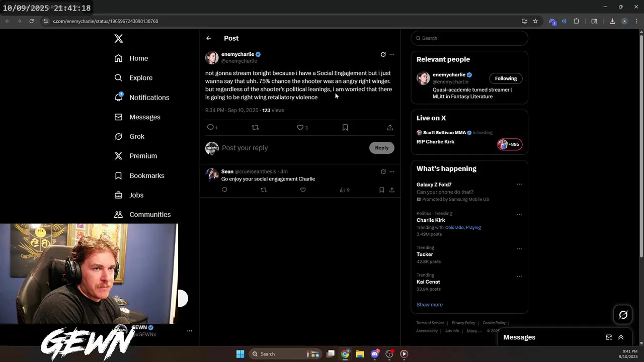644x362 pixels.
Task: Open Notifications page
Action: click(x=142, y=98)
